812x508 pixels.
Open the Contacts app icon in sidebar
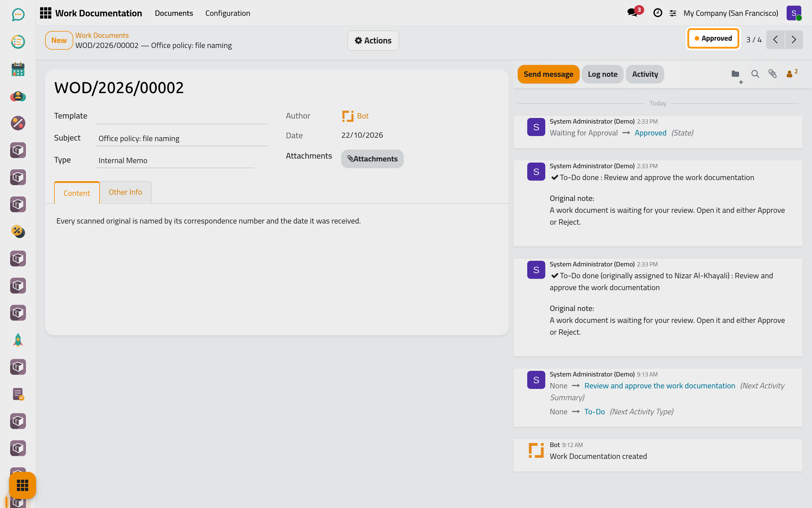(18, 96)
